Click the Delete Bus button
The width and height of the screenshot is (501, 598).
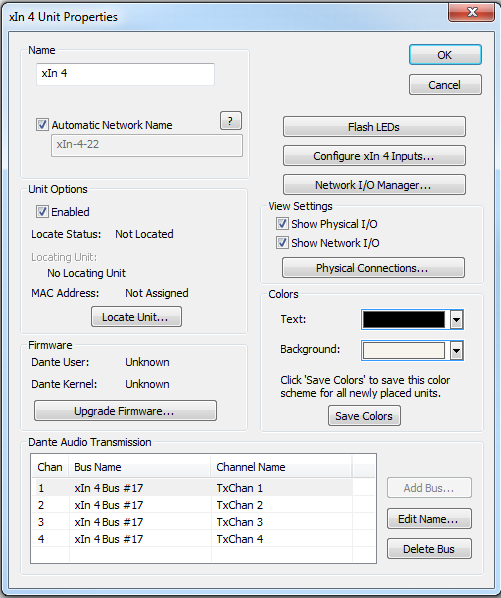429,549
